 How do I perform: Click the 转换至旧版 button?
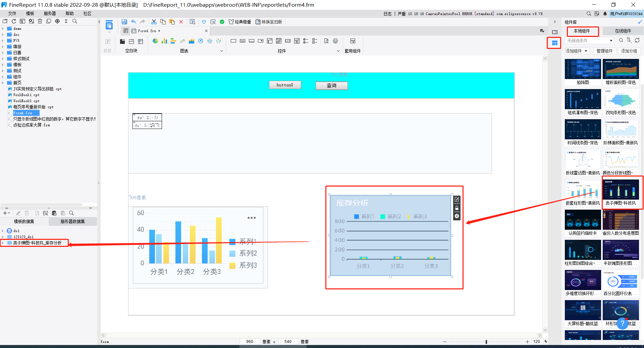[269, 22]
